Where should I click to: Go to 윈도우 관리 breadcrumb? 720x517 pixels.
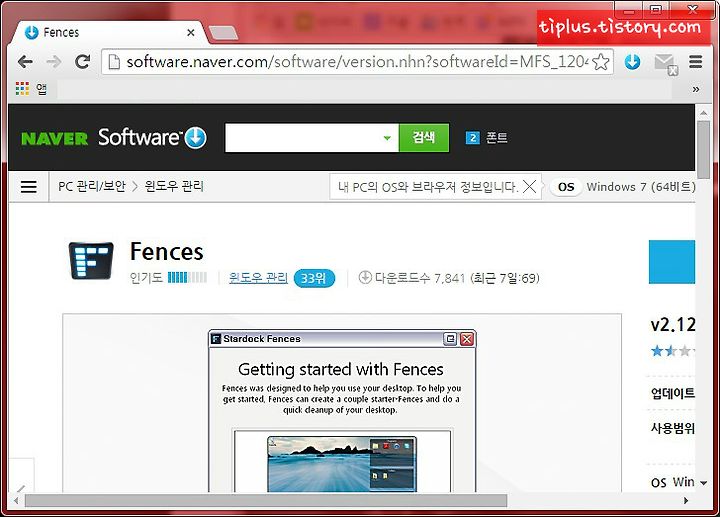[x=174, y=186]
